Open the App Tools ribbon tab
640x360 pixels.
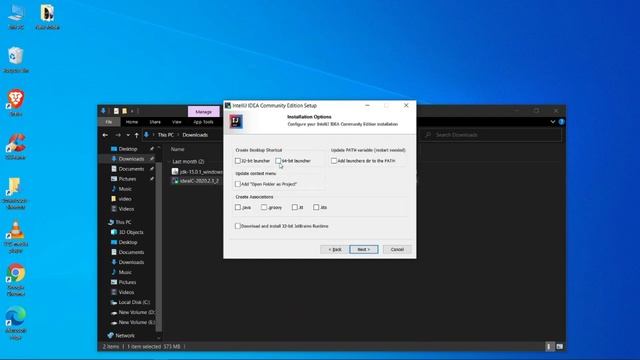tap(203, 122)
